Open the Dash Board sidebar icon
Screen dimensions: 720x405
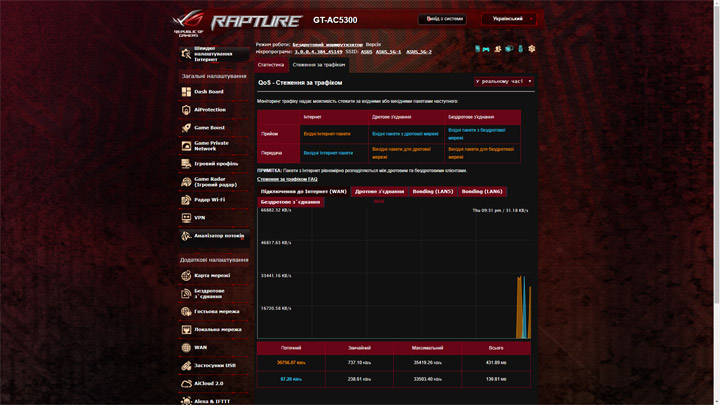pos(186,92)
